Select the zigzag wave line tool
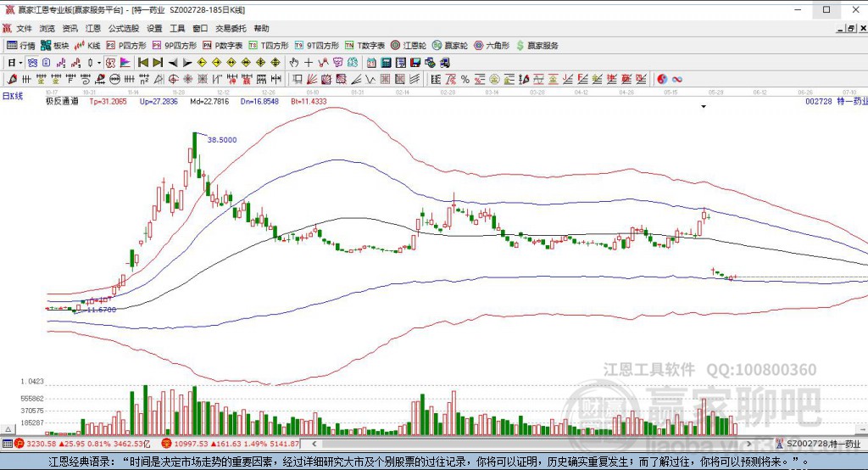The image size is (868, 470). coord(370,79)
